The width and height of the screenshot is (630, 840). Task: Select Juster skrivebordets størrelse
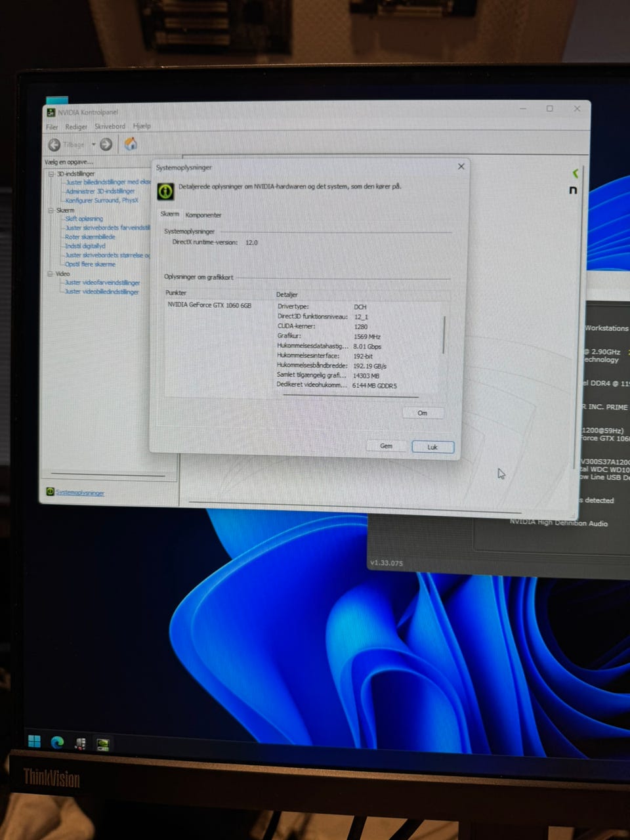click(107, 255)
